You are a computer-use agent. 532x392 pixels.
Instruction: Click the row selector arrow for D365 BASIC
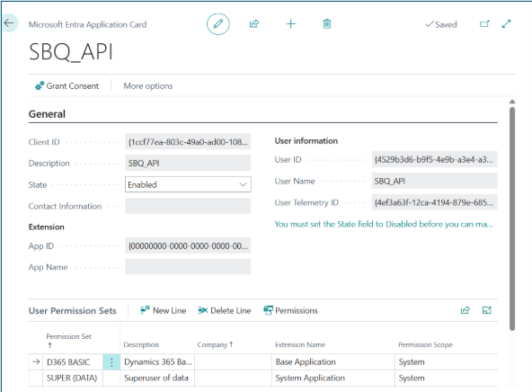36,362
